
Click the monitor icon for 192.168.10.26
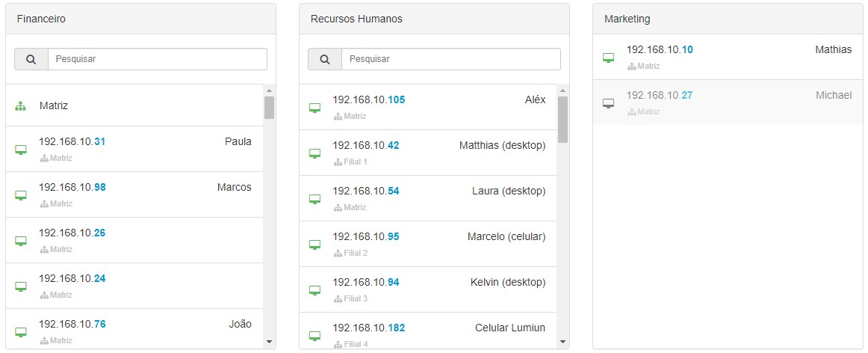[x=20, y=241]
